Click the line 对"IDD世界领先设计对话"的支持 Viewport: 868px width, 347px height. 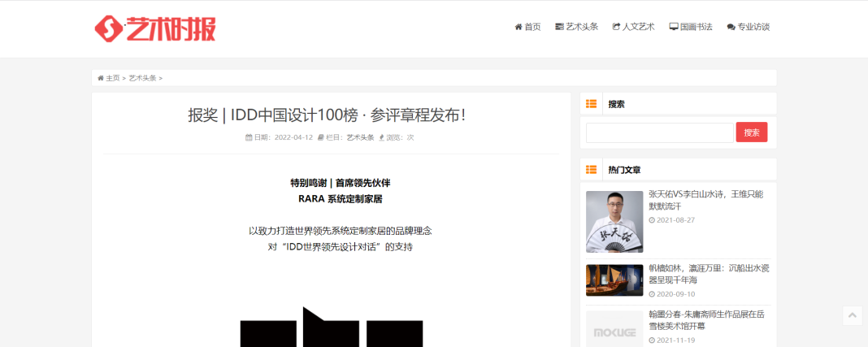click(x=340, y=247)
